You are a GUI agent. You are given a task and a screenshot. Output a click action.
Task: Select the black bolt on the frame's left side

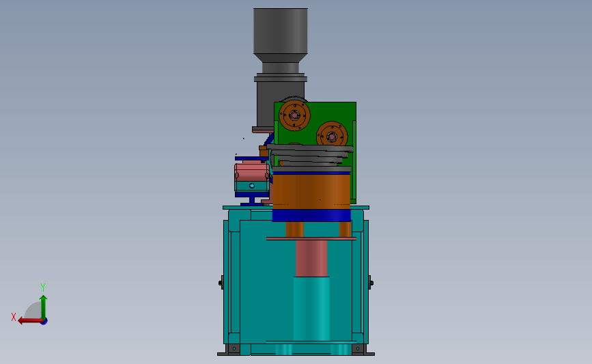point(221,283)
